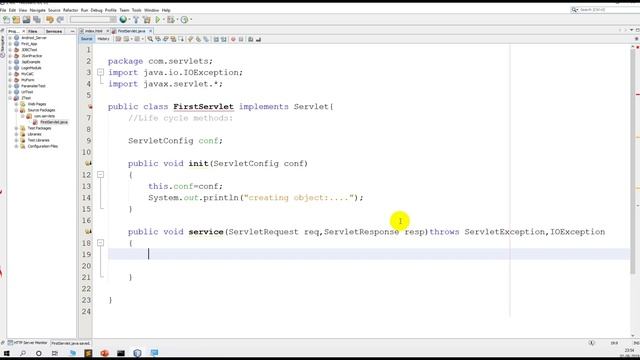640x360 pixels.
Task: Select the LoginModule project
Action: click(x=31, y=68)
